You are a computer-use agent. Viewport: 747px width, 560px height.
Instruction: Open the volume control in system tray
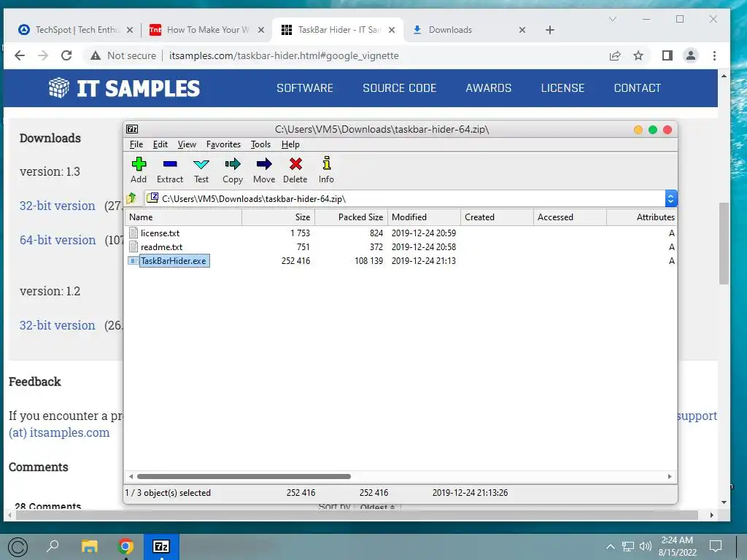tap(645, 546)
